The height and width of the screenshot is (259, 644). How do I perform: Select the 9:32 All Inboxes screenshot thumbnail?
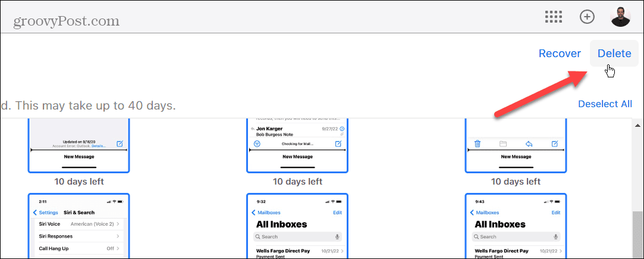point(297,226)
